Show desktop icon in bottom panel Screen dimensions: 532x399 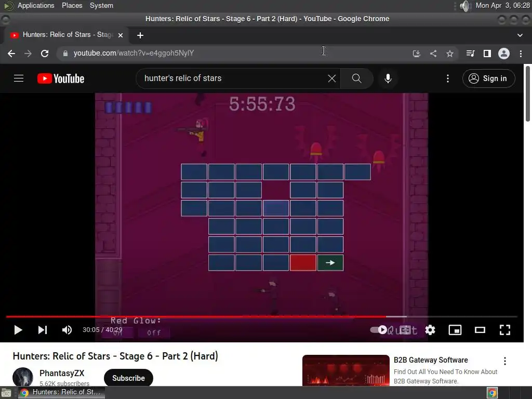(x=6, y=393)
